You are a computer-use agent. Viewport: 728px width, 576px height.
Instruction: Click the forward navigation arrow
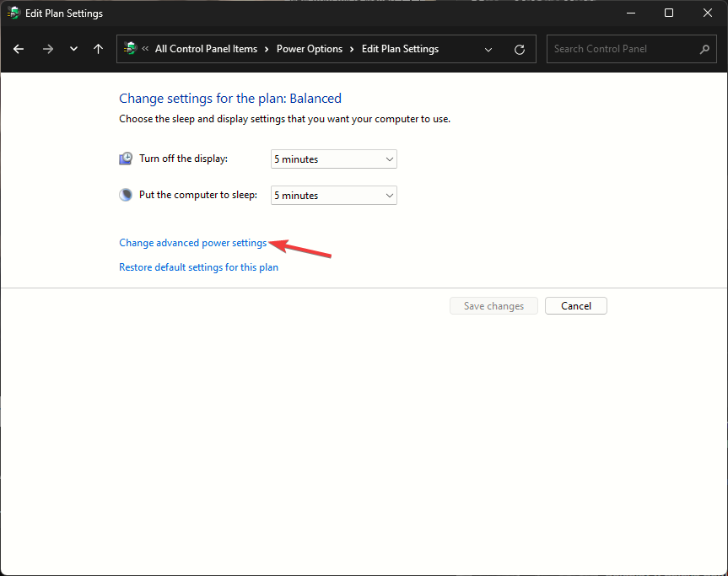48,49
